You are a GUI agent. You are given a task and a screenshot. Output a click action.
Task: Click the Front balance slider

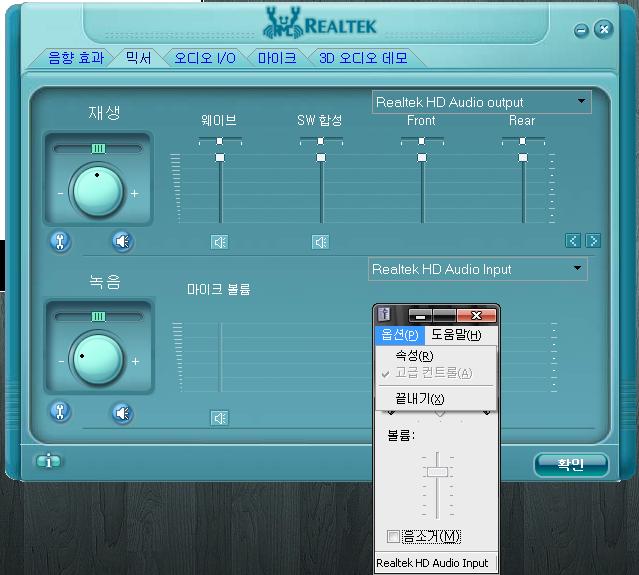tap(422, 141)
